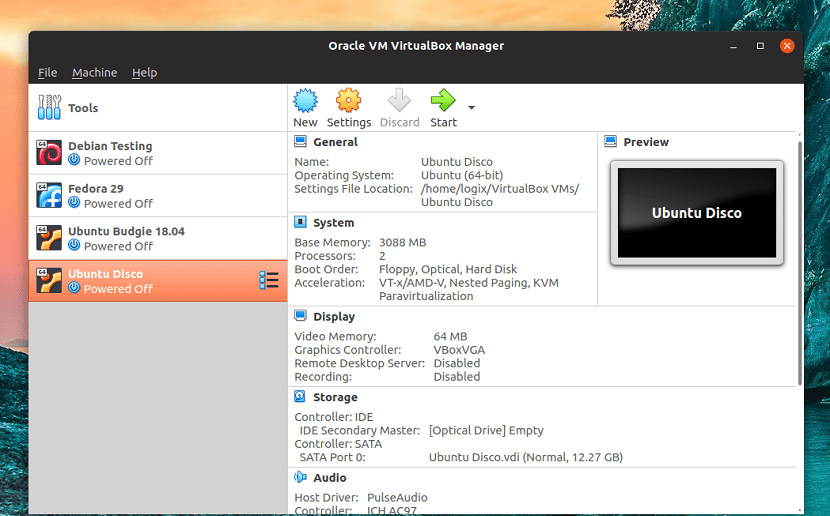Click the Audio section header
The height and width of the screenshot is (516, 830).
click(x=330, y=478)
